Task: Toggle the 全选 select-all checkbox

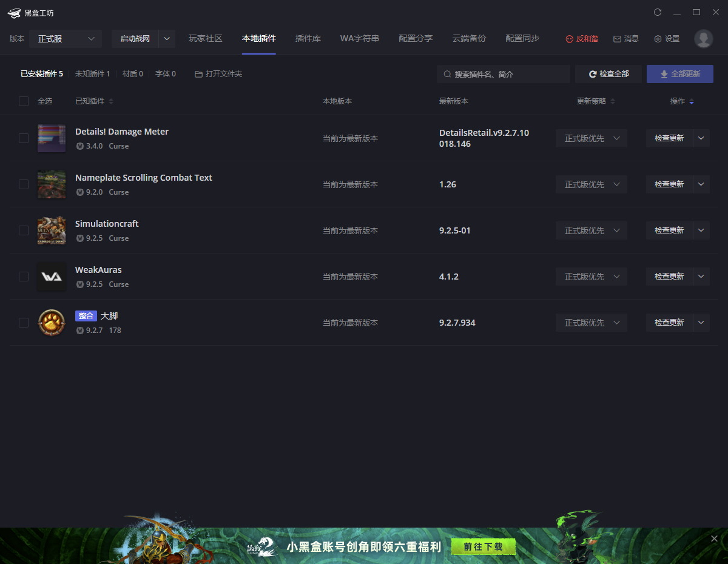Action: pyautogui.click(x=24, y=101)
